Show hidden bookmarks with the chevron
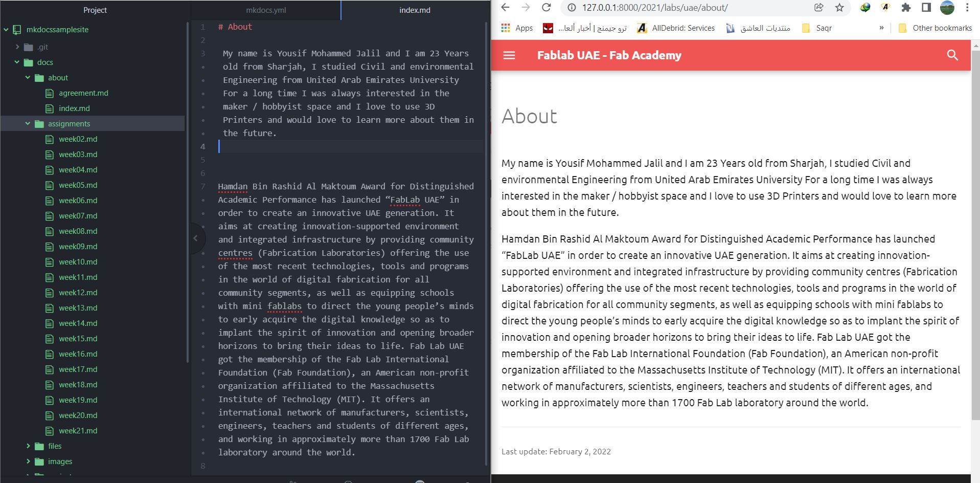This screenshot has width=980, height=483. [x=881, y=28]
